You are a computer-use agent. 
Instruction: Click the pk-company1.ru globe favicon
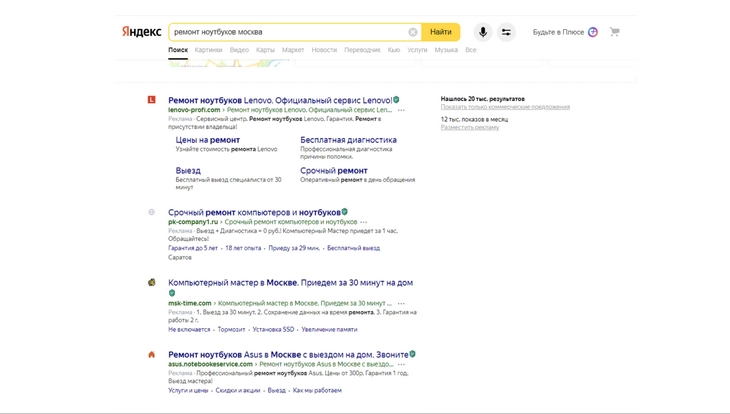(151, 212)
